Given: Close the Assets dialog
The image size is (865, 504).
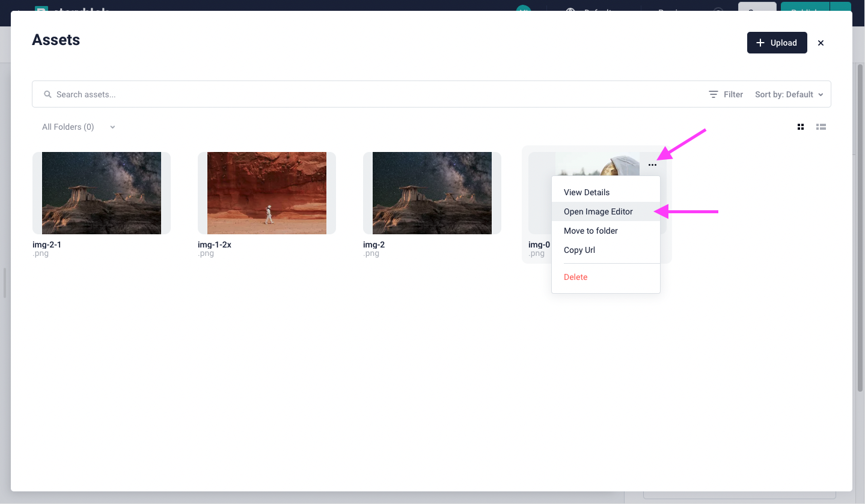Looking at the screenshot, I should pos(821,43).
